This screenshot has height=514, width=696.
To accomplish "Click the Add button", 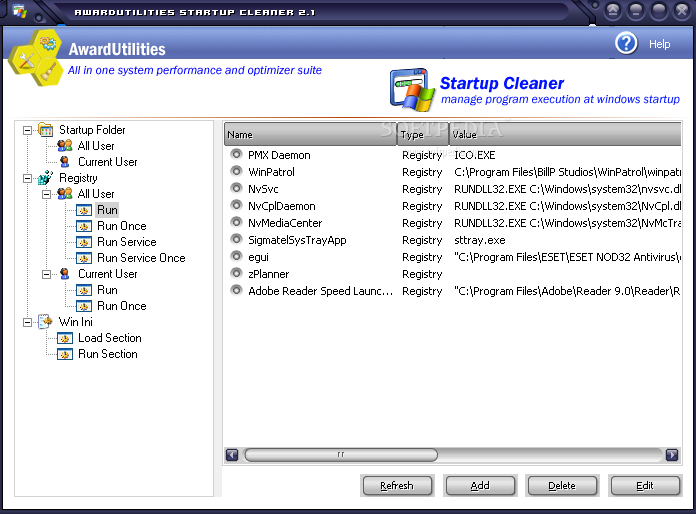I will pyautogui.click(x=480, y=486).
